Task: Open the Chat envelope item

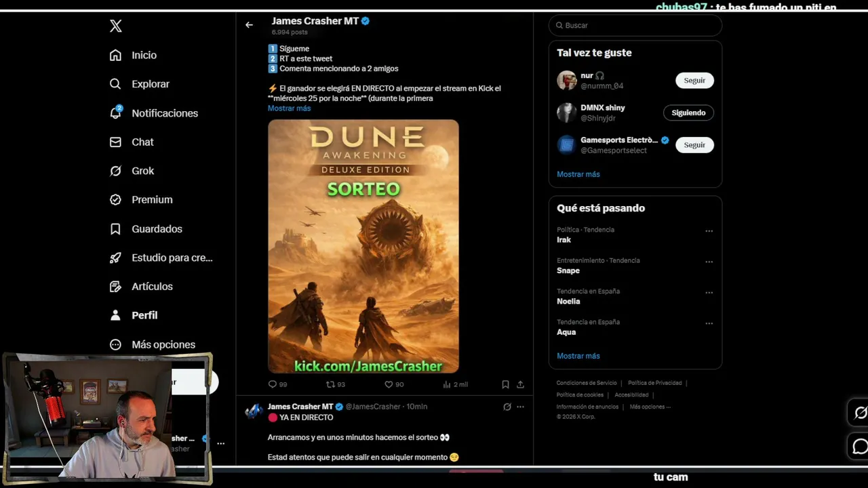Action: coord(132,142)
